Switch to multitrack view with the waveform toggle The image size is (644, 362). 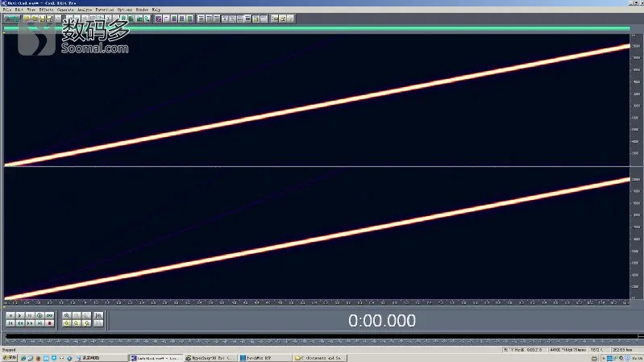coord(11,19)
